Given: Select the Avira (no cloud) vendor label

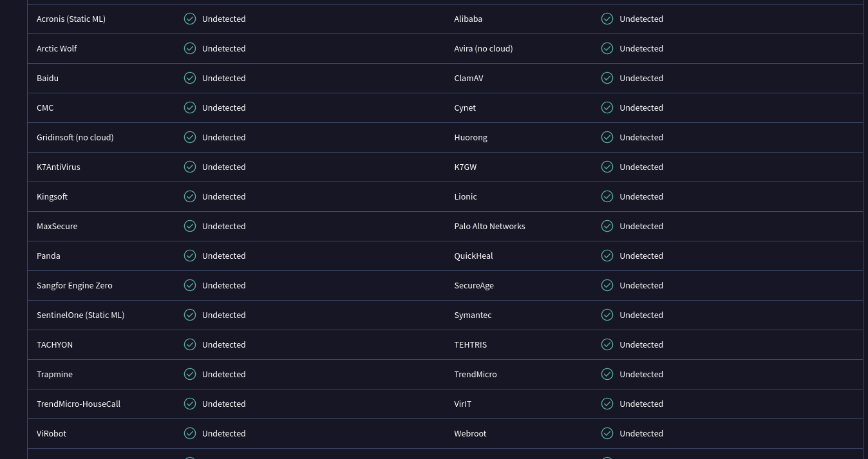Looking at the screenshot, I should [x=484, y=48].
